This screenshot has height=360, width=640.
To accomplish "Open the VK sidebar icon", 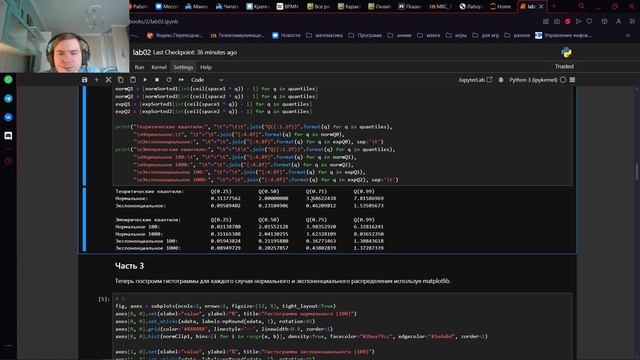I will tap(8, 117).
